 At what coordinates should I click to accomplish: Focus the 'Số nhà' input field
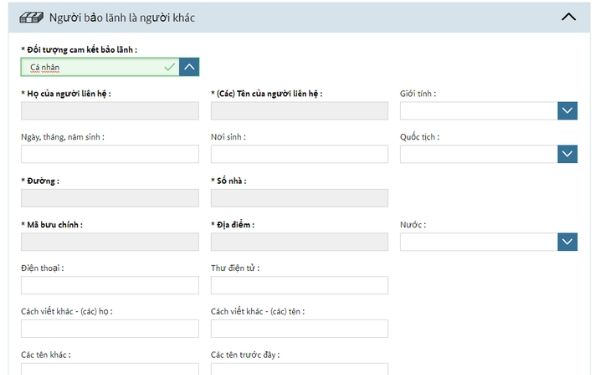(299, 198)
